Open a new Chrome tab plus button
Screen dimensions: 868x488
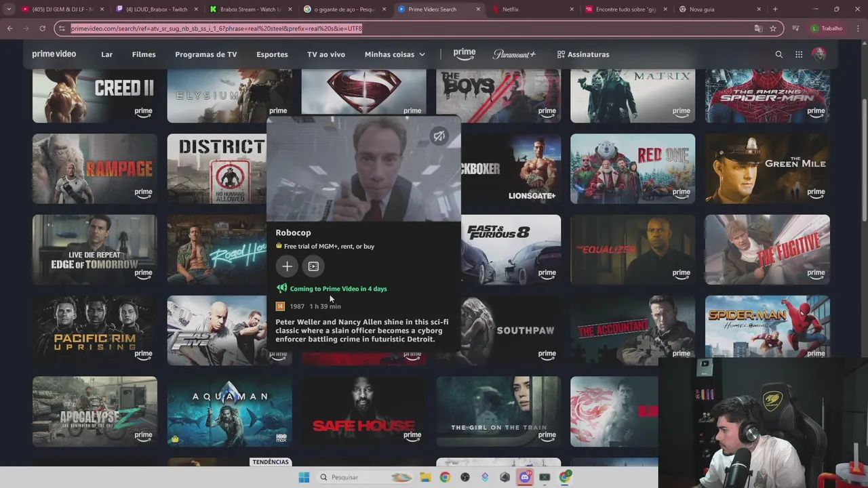pos(775,9)
